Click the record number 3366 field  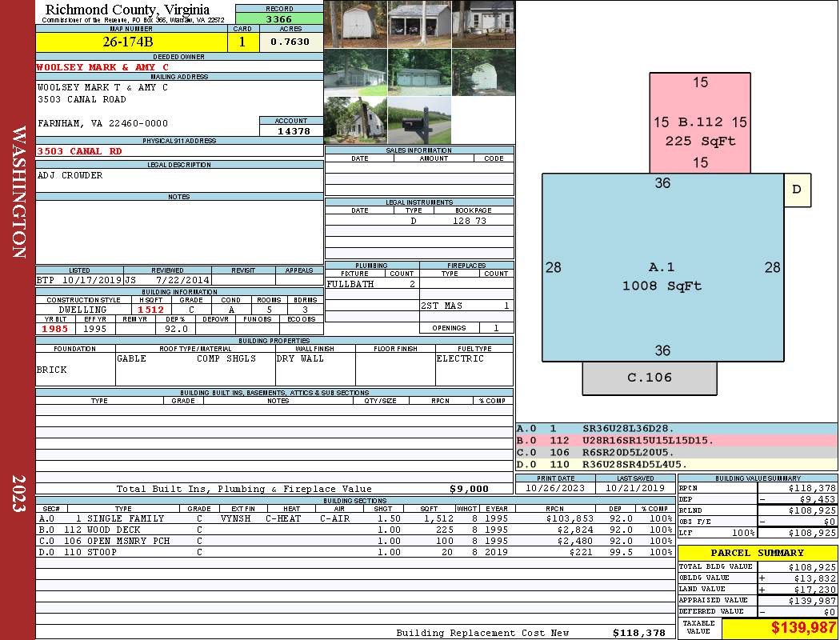(279, 18)
